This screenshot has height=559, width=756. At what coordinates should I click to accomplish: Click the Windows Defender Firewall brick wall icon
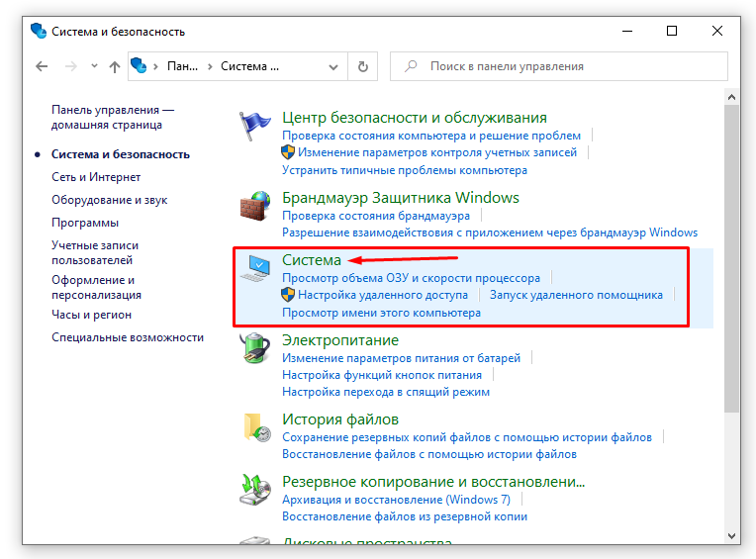pos(255,206)
